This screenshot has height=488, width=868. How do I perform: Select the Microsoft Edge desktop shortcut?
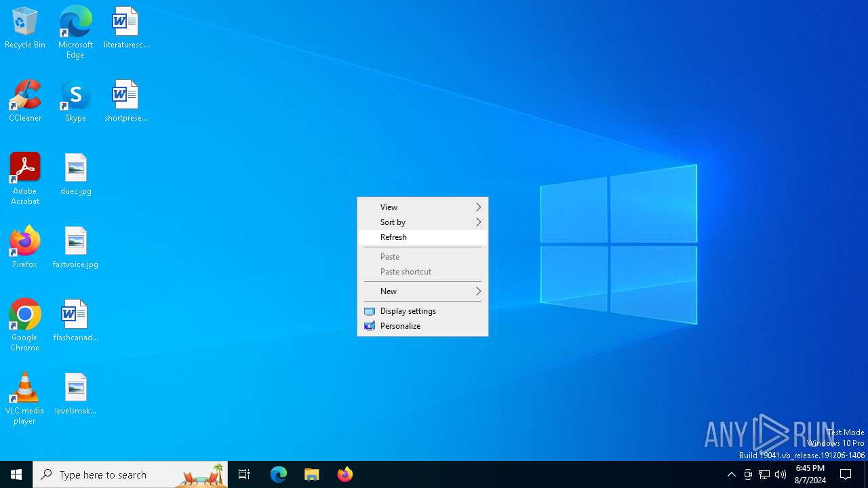click(x=75, y=32)
